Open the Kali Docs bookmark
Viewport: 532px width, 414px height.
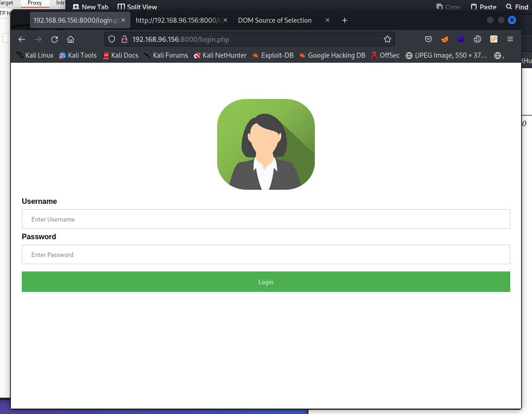pos(121,55)
